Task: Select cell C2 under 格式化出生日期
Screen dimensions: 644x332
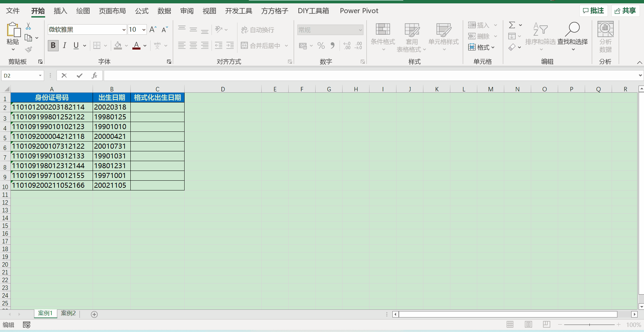Action: coord(157,107)
